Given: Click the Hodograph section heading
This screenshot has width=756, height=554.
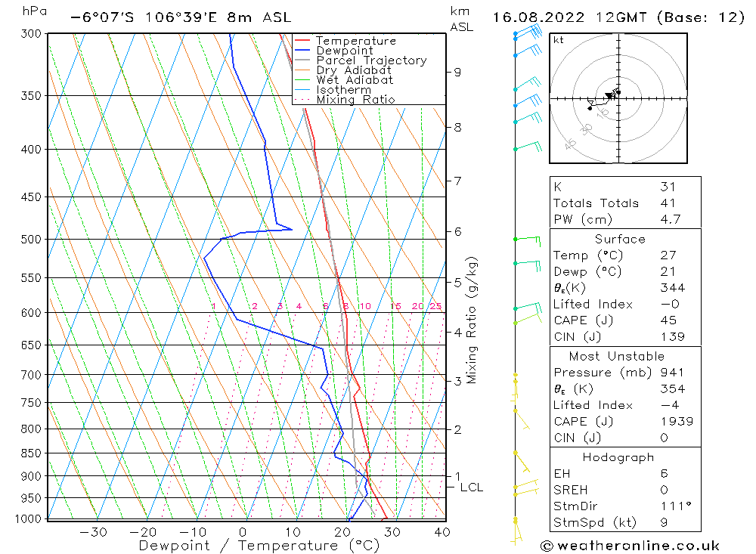Looking at the screenshot, I should pos(618,457).
